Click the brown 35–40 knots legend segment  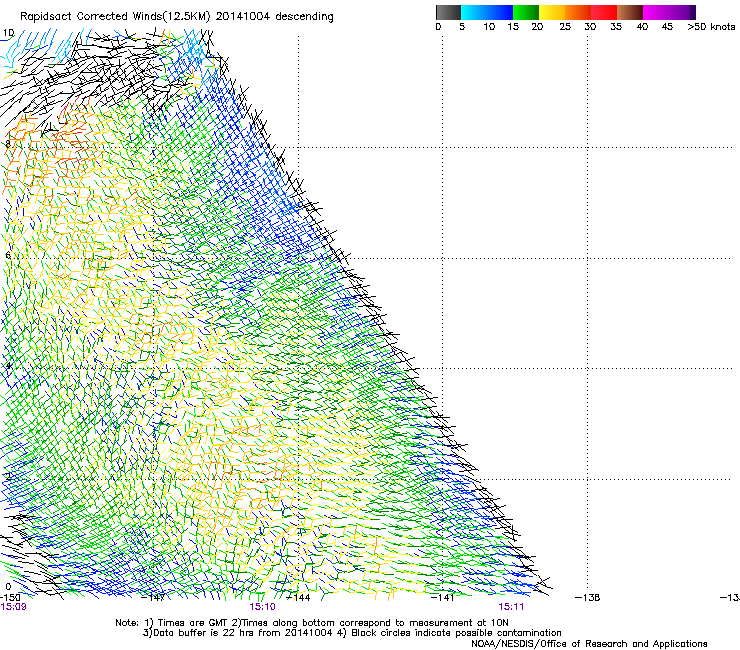[x=630, y=12]
